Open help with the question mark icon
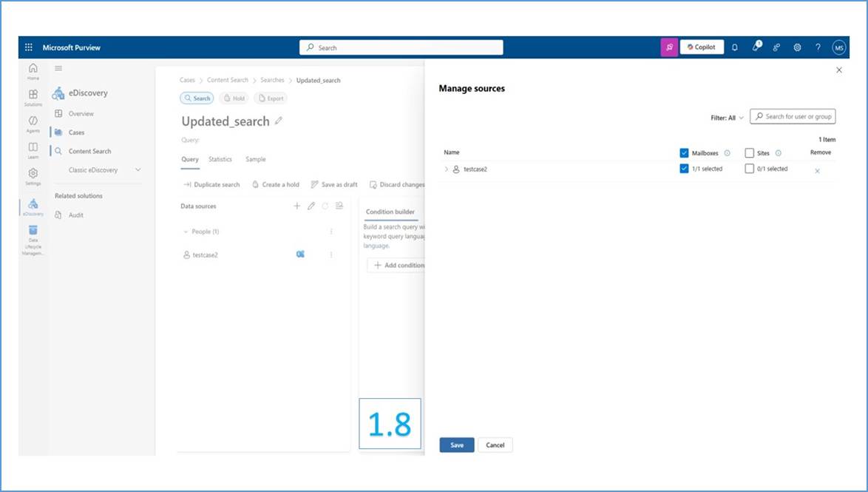The image size is (868, 492). click(818, 47)
